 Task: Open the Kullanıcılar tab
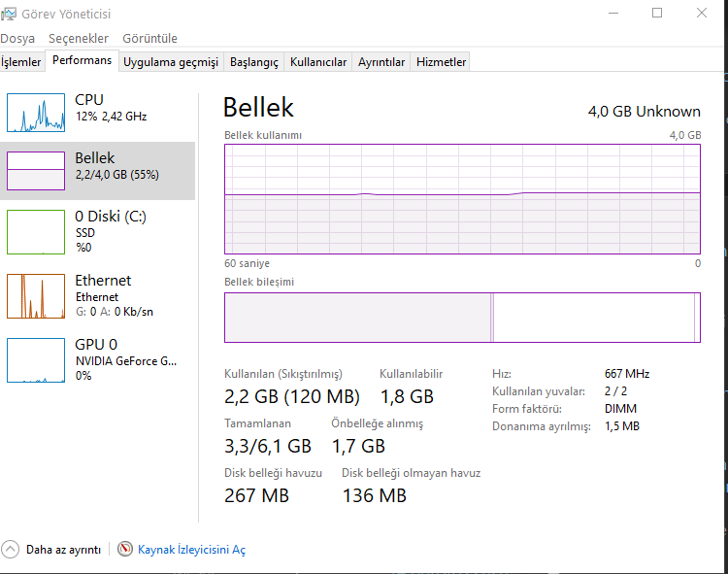pos(318,62)
